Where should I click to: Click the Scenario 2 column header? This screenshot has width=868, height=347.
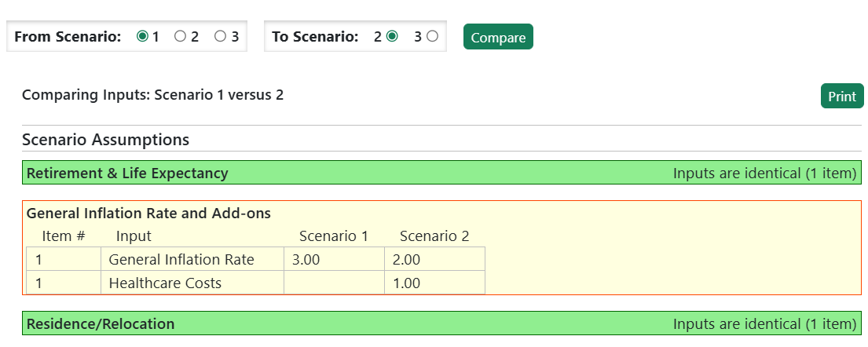(x=434, y=236)
